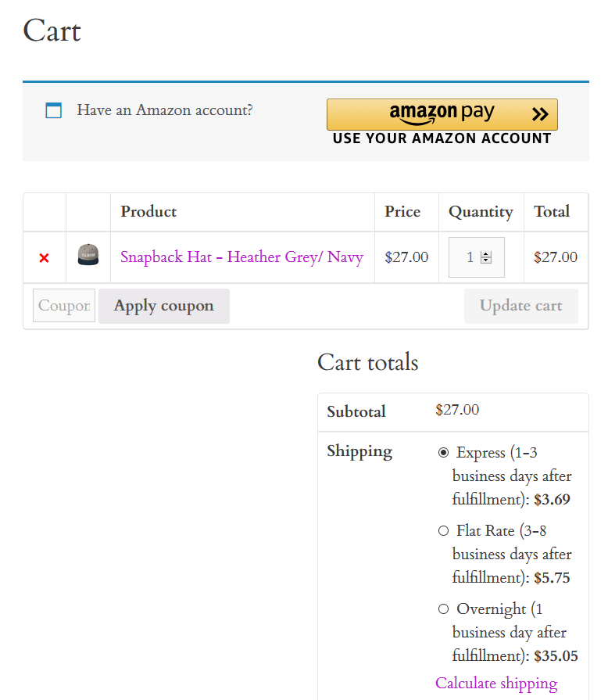The image size is (608, 700).
Task: Remove the Snapback Hat with red X
Action: [x=44, y=257]
